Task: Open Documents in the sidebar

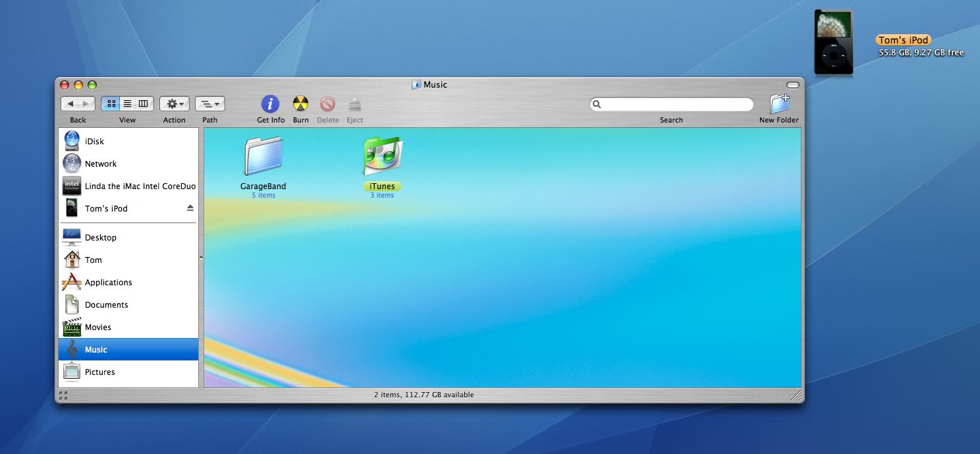Action: (x=128, y=304)
